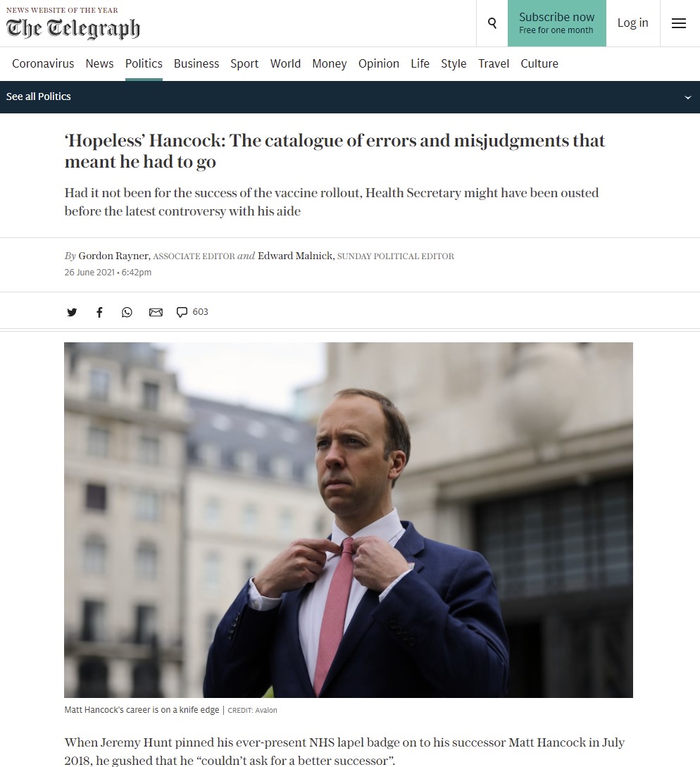
Task: Share article via WhatsApp icon
Action: point(127,312)
